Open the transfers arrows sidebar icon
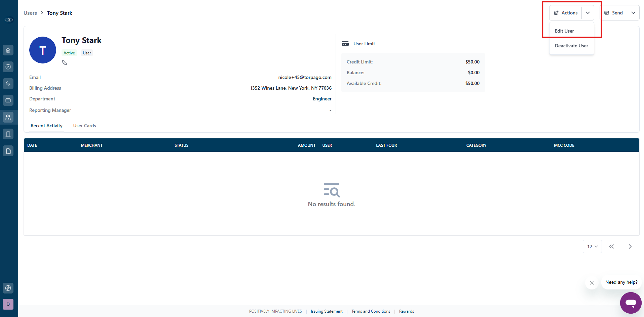 (x=8, y=84)
